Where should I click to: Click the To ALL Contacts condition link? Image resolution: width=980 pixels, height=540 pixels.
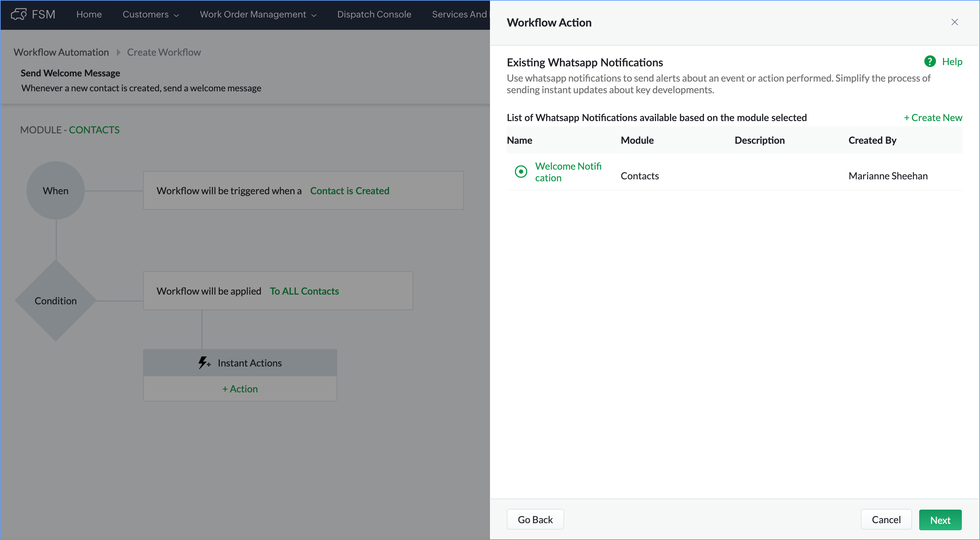click(304, 291)
